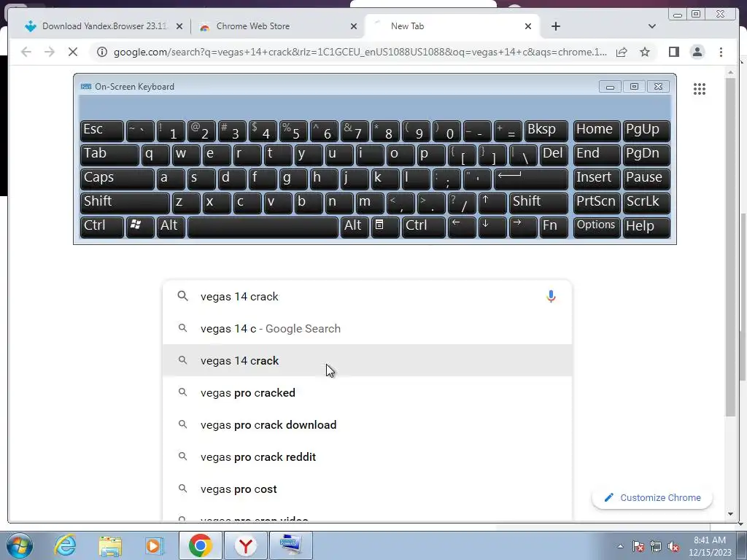
Task: Click the muted volume tray icon
Action: [x=673, y=546]
